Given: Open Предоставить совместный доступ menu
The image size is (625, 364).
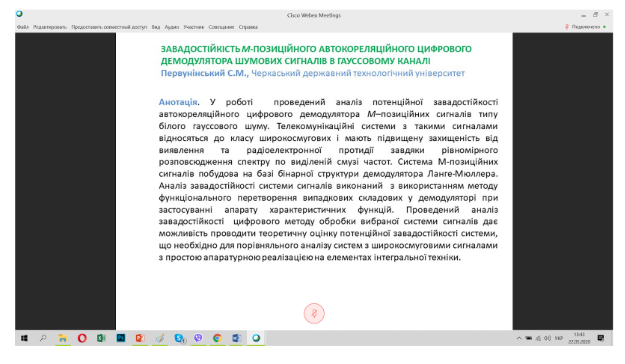Looking at the screenshot, I should coord(109,27).
